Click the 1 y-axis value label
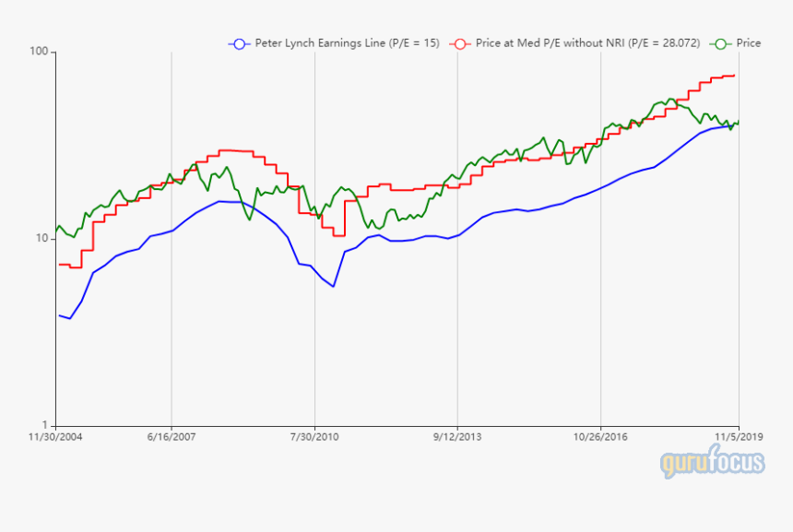The width and height of the screenshot is (793, 532). (x=45, y=425)
